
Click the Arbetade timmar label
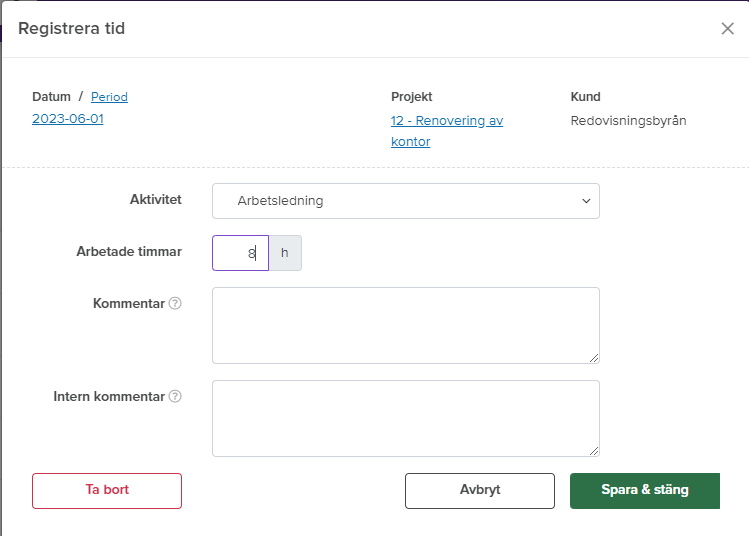tap(129, 252)
